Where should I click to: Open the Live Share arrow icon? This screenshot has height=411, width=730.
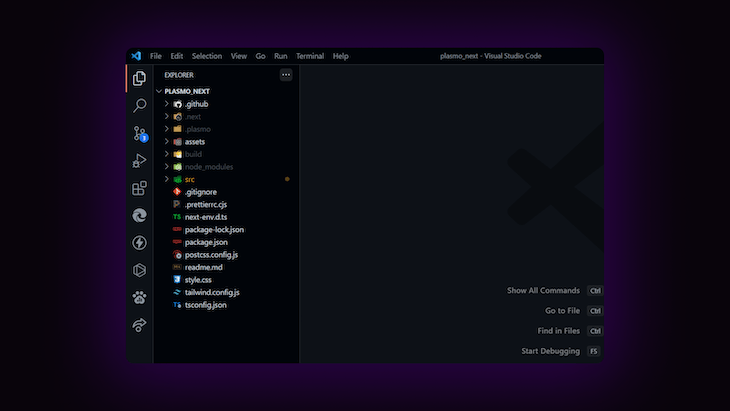[x=139, y=324]
